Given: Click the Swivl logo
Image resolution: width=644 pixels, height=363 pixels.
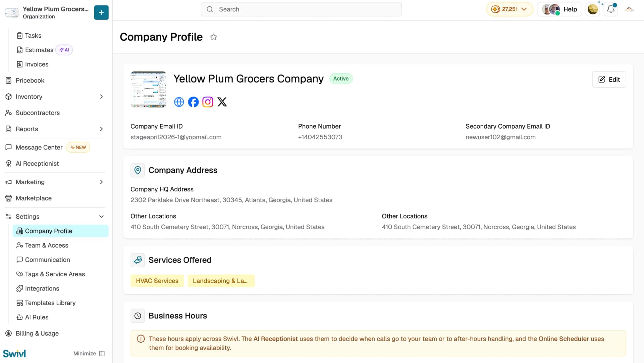Looking at the screenshot, I should click(14, 353).
